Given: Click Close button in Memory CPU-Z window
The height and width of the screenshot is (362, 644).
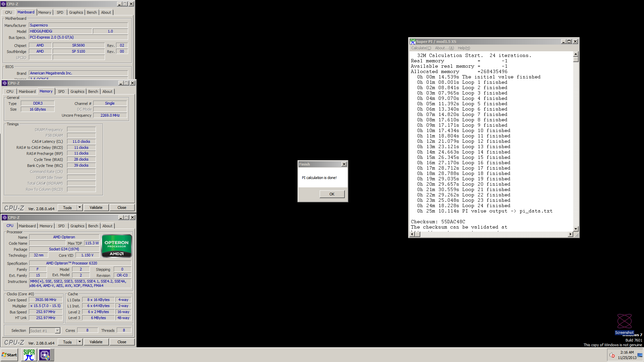Looking at the screenshot, I should (x=122, y=207).
